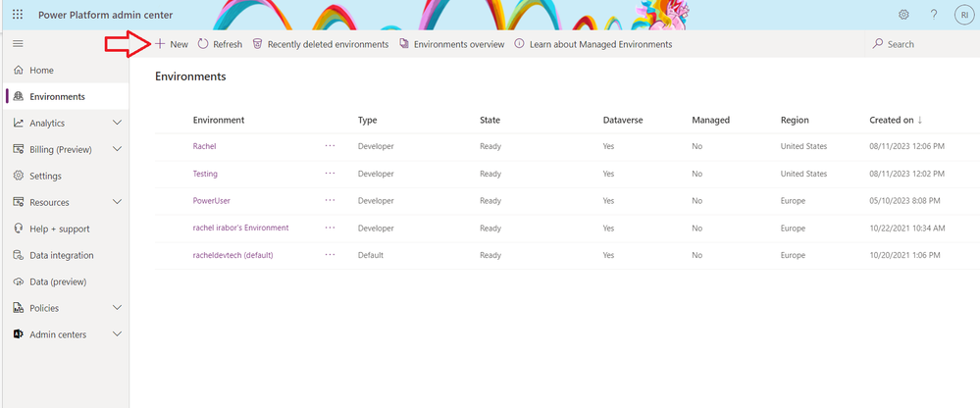Click the Recently deleted environments bin icon
The height and width of the screenshot is (408, 980).
257,44
